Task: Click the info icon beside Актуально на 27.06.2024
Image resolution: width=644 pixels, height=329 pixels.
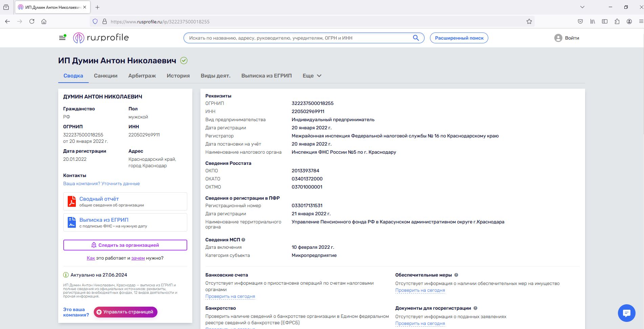Action: [x=66, y=275]
